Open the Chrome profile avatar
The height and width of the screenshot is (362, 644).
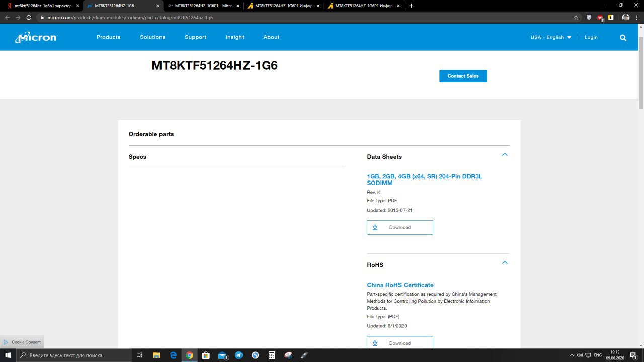pyautogui.click(x=625, y=17)
